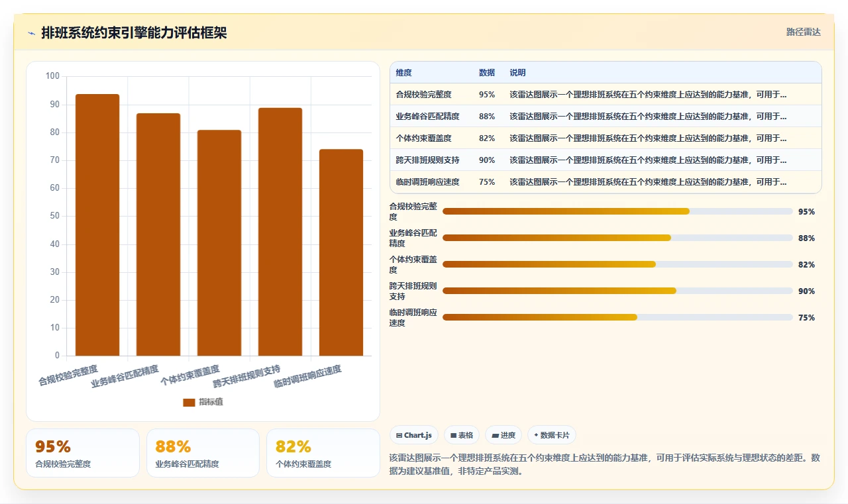This screenshot has width=848, height=504.
Task: Click 个体约束覆盖度 table row name
Action: (423, 138)
